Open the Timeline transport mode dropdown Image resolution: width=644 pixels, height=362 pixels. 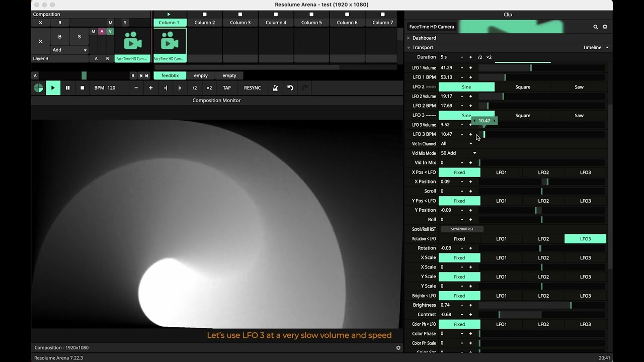pyautogui.click(x=596, y=47)
